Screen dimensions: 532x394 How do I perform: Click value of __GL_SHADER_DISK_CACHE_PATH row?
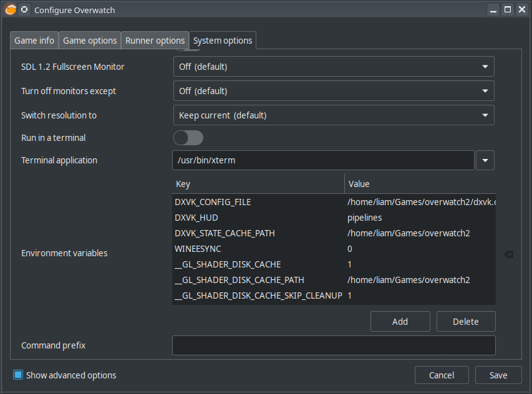tap(420, 280)
